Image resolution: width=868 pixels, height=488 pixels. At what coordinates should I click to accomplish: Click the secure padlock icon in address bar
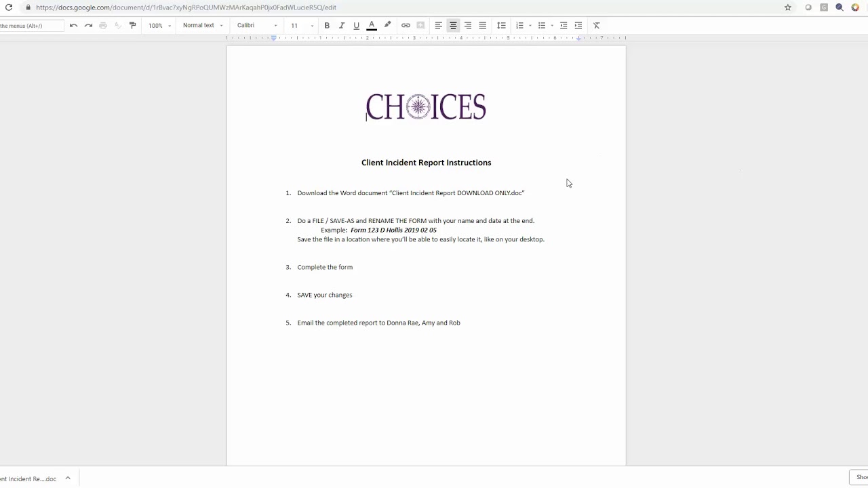[28, 7]
